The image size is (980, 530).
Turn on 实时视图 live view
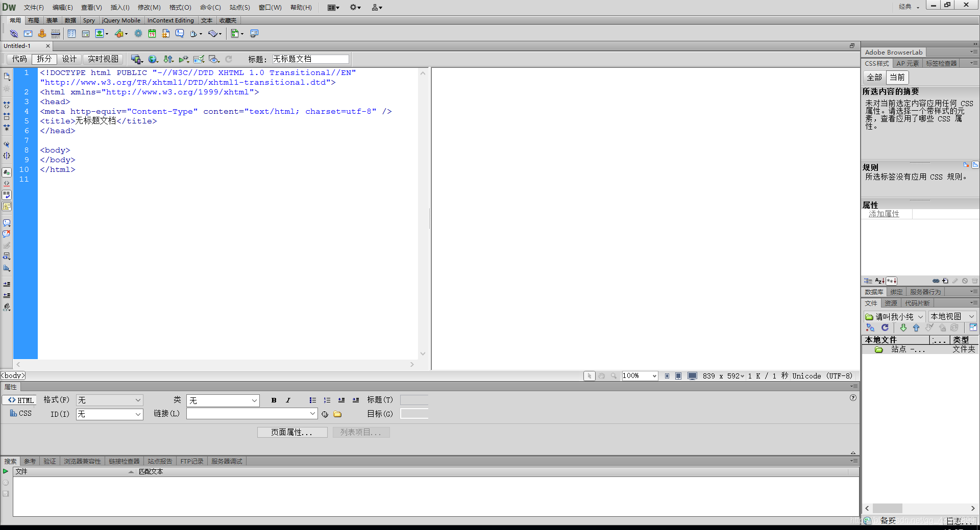pyautogui.click(x=103, y=59)
